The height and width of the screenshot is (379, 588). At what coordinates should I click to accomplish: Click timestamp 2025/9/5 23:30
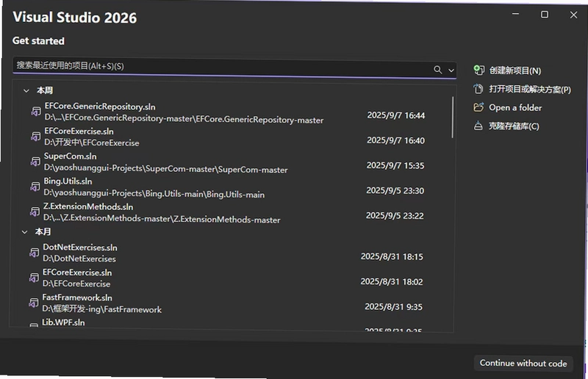395,191
